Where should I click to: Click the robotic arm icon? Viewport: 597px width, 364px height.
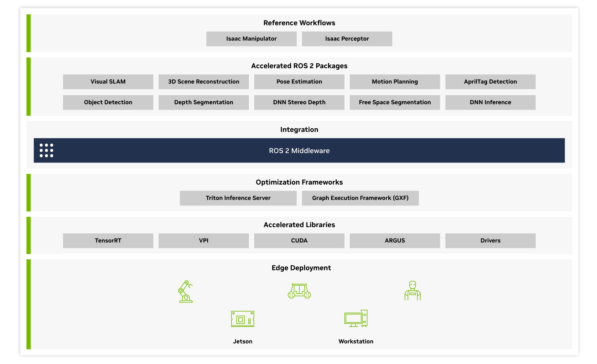185,291
